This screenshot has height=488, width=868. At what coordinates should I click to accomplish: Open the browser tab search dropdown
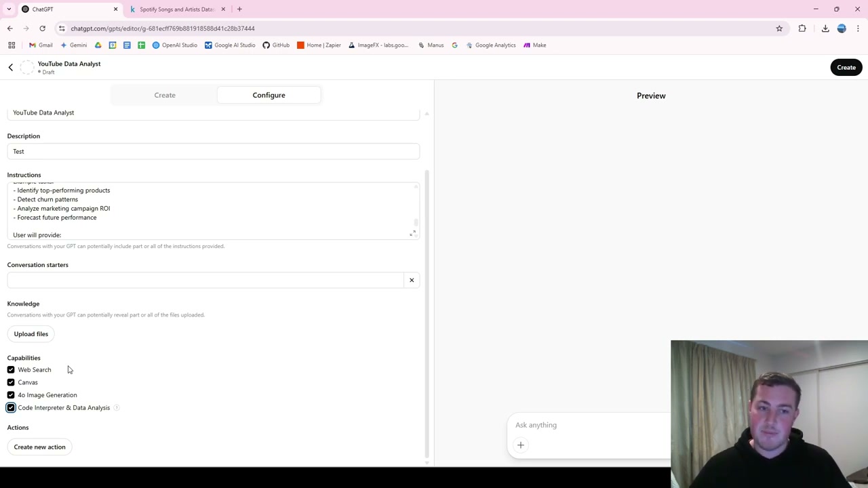point(9,9)
